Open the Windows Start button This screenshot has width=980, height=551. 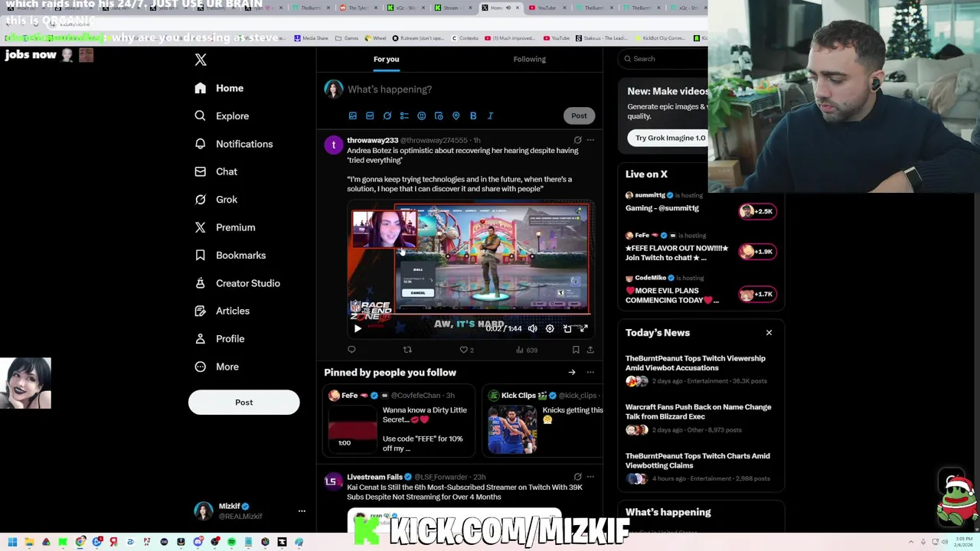click(x=12, y=543)
